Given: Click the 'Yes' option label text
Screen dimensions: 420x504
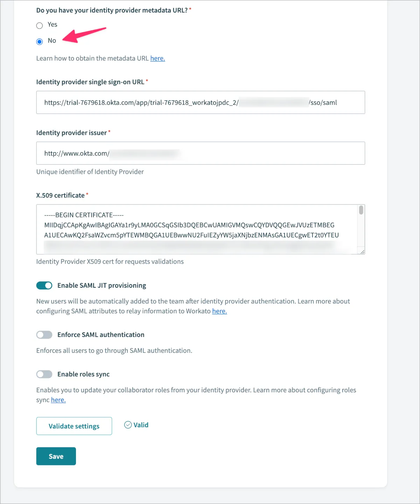Looking at the screenshot, I should [x=52, y=24].
